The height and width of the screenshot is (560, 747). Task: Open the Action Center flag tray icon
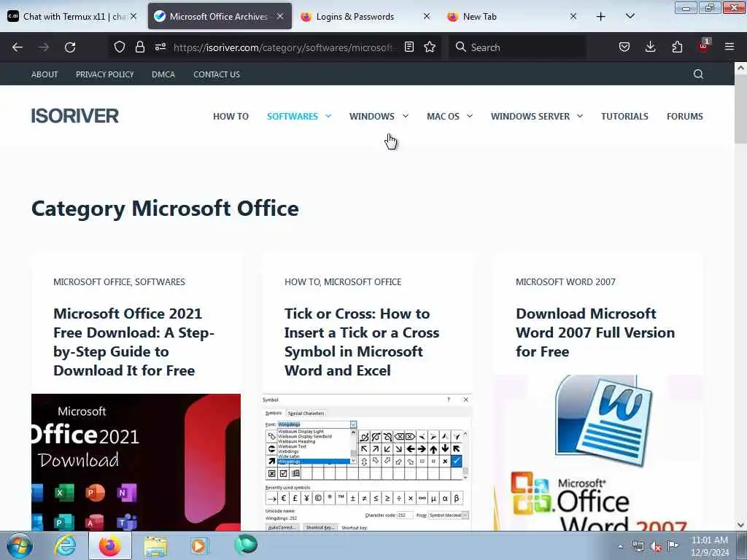pos(673,545)
